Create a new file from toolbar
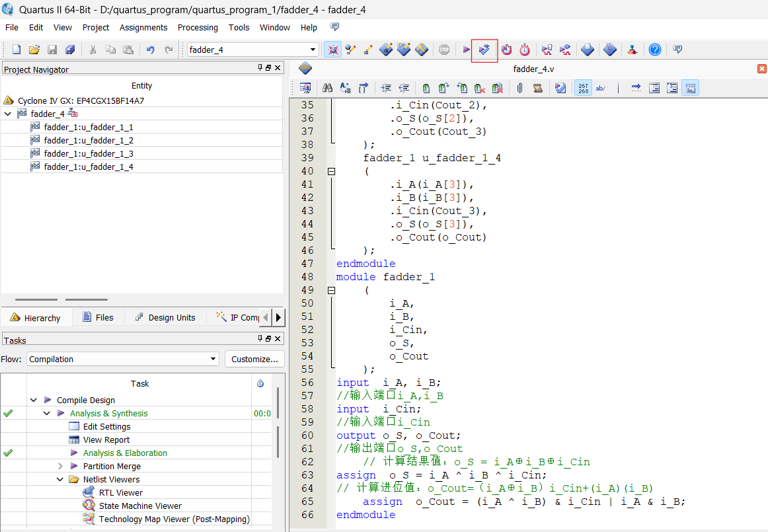This screenshot has width=768, height=532. pyautogui.click(x=16, y=50)
